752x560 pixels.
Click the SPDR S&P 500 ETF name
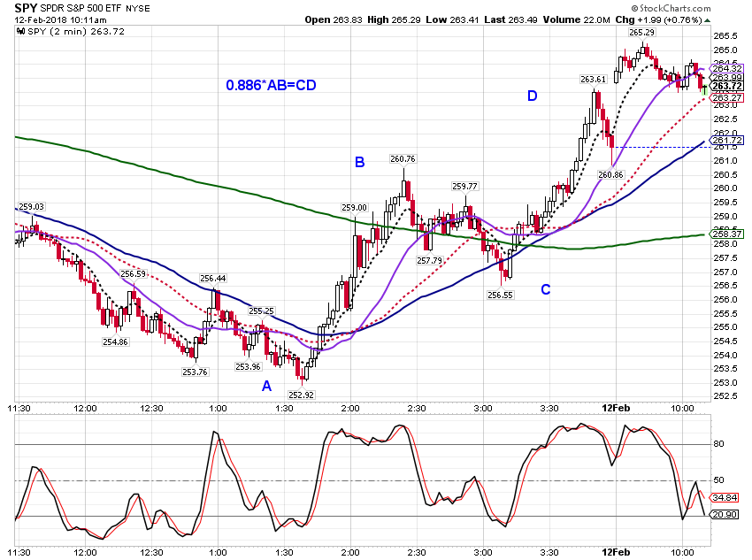81,9
